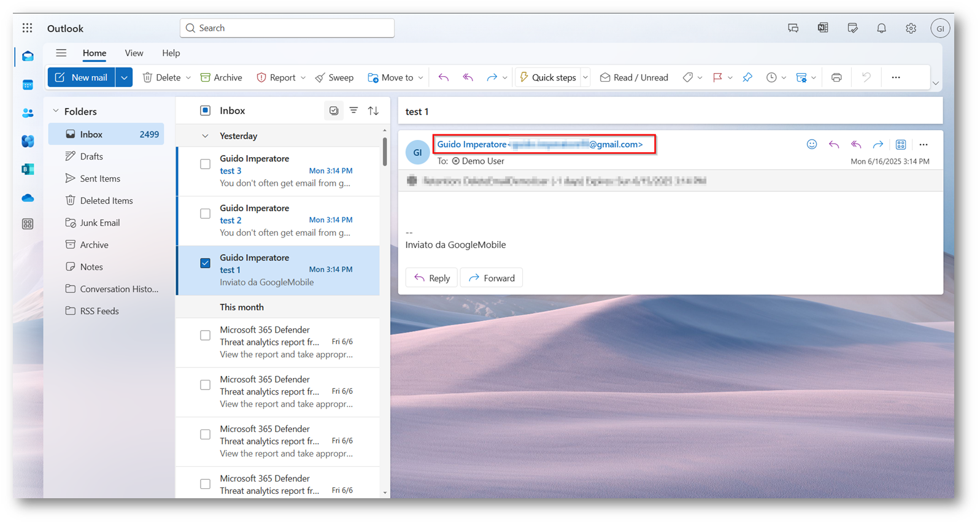
Task: Click the Forward button below the message
Action: coord(492,278)
